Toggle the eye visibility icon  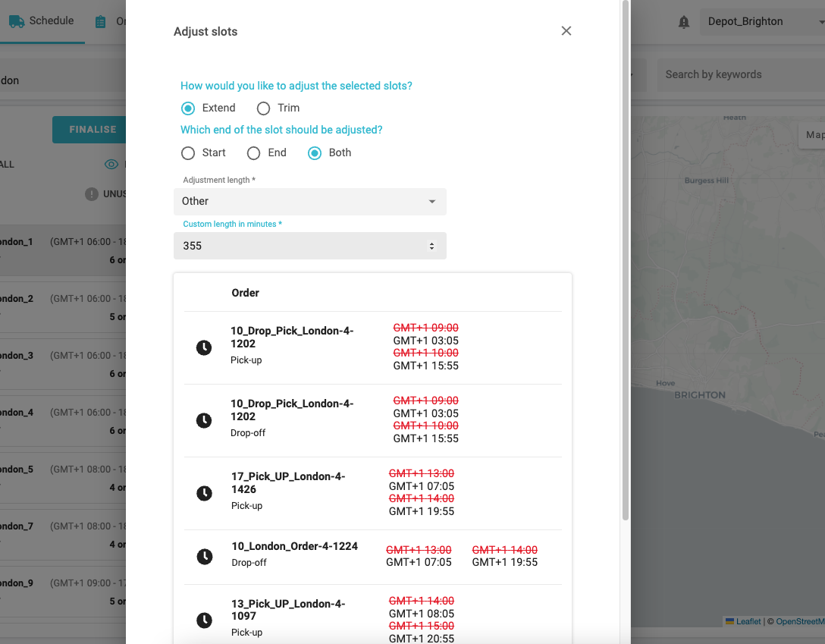[x=111, y=165]
